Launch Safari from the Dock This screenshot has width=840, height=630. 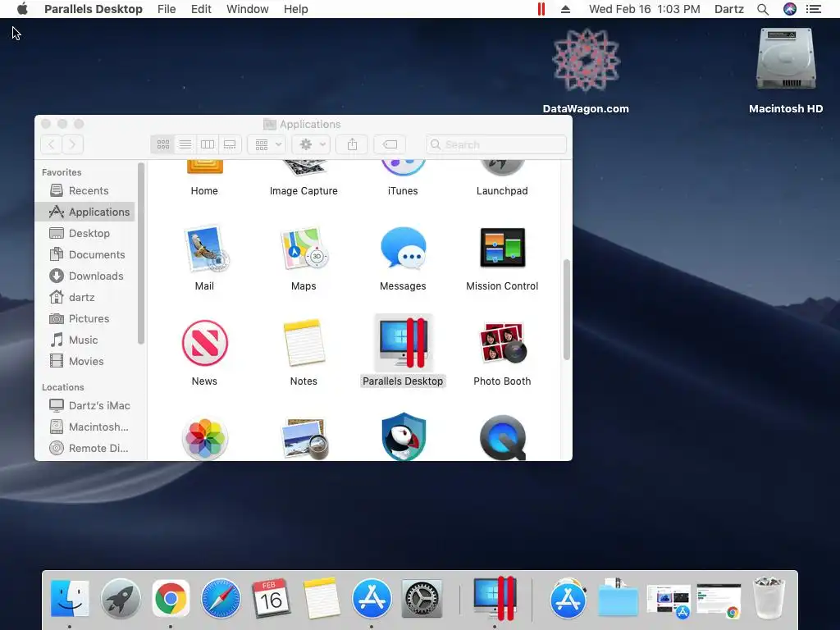click(221, 598)
